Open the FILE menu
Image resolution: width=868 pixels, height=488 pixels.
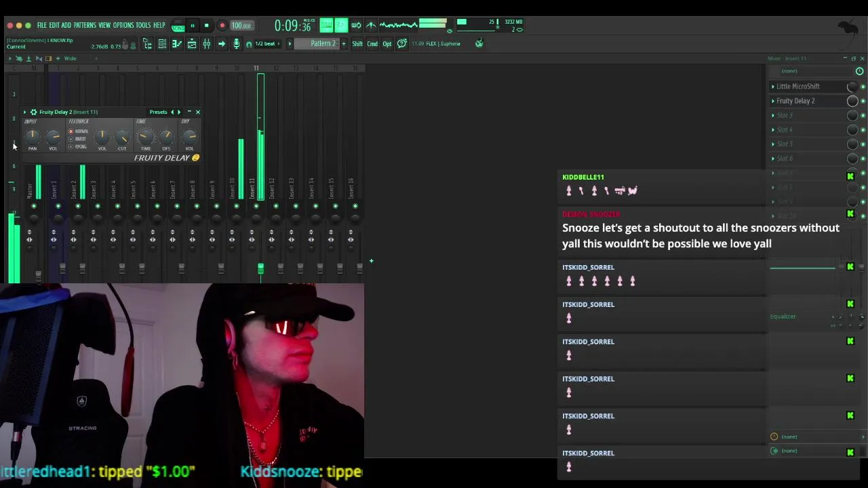pos(42,25)
